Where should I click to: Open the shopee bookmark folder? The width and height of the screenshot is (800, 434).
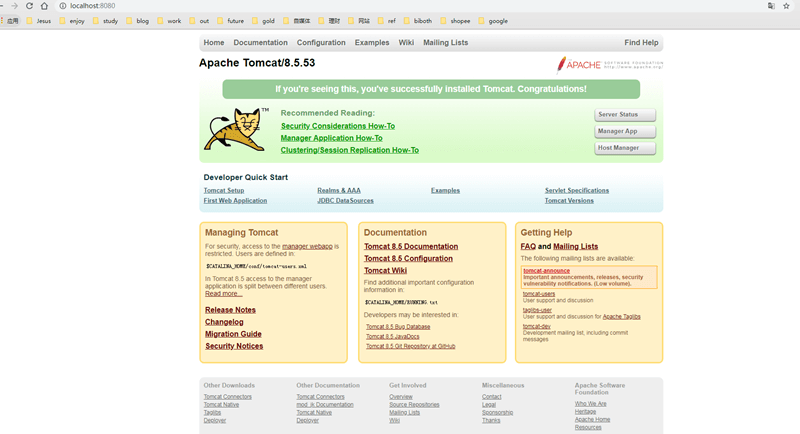tap(455, 21)
